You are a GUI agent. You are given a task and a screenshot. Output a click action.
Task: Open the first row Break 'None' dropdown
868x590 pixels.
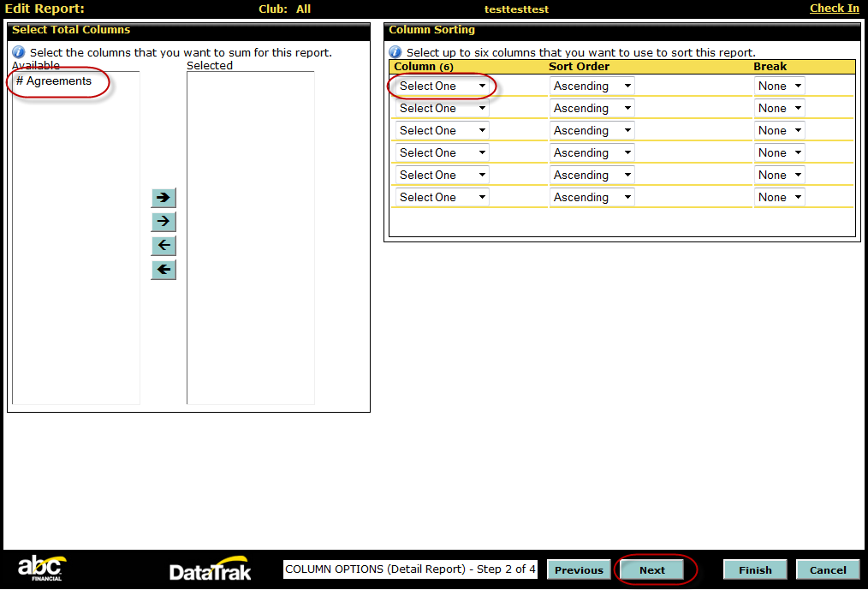[779, 86]
